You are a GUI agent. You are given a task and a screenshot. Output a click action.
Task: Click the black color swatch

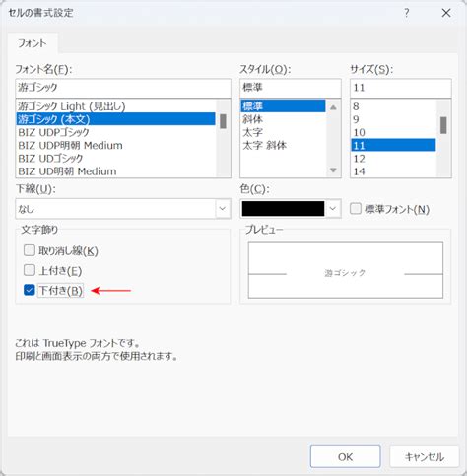pyautogui.click(x=283, y=209)
